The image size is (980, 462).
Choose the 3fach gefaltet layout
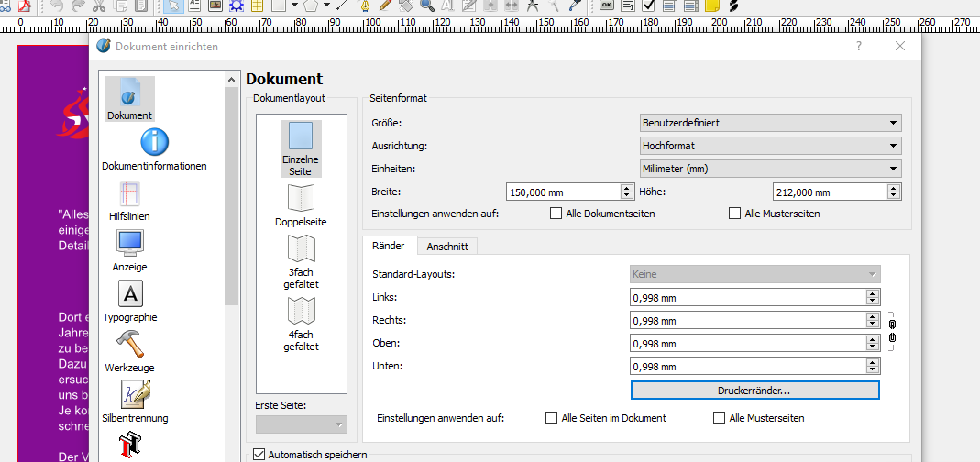pyautogui.click(x=301, y=260)
